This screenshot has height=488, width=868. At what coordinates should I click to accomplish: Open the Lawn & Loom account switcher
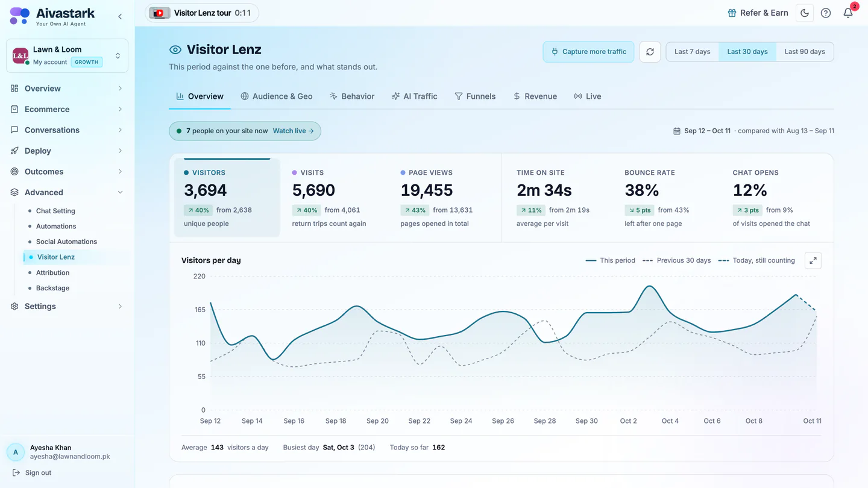click(67, 55)
